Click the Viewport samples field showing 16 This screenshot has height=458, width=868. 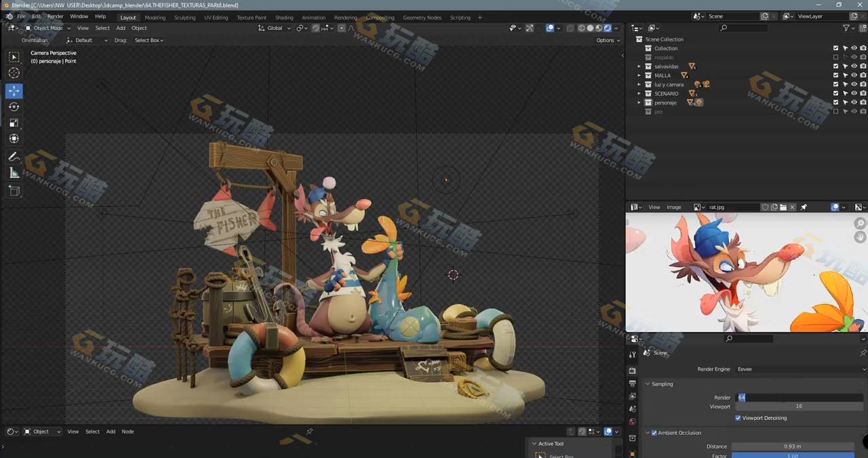coord(799,406)
